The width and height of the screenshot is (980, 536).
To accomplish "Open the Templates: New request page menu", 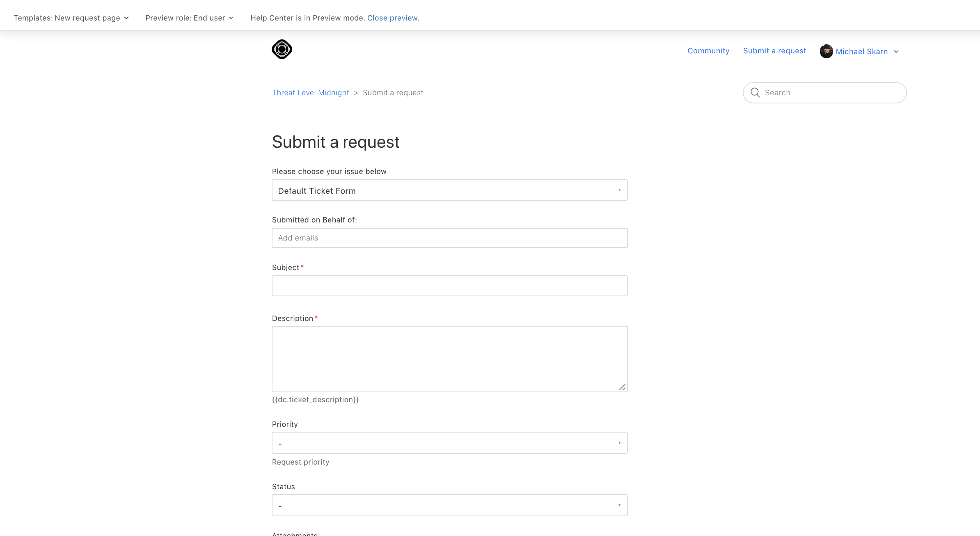I will (67, 18).
